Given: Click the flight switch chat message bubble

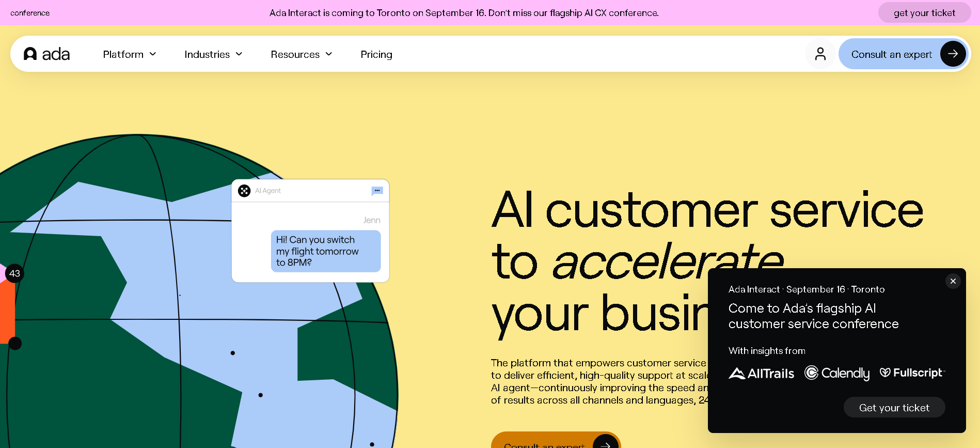Looking at the screenshot, I should pyautogui.click(x=326, y=251).
